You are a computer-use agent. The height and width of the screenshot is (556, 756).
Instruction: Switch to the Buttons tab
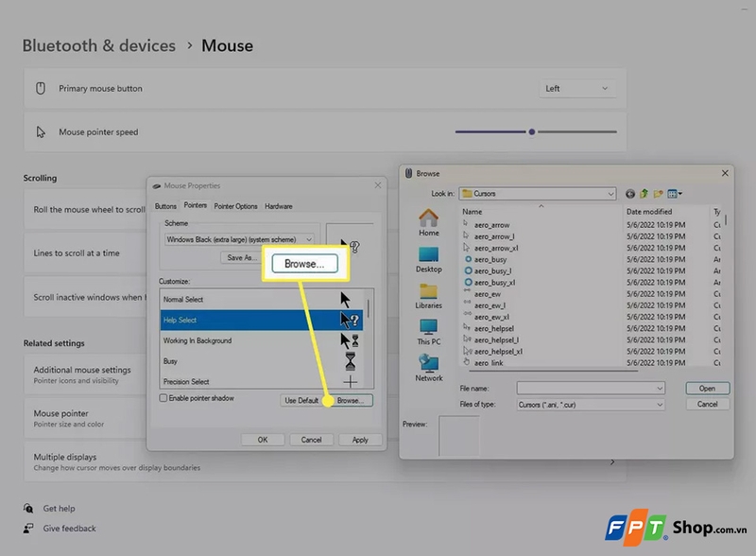(x=165, y=206)
